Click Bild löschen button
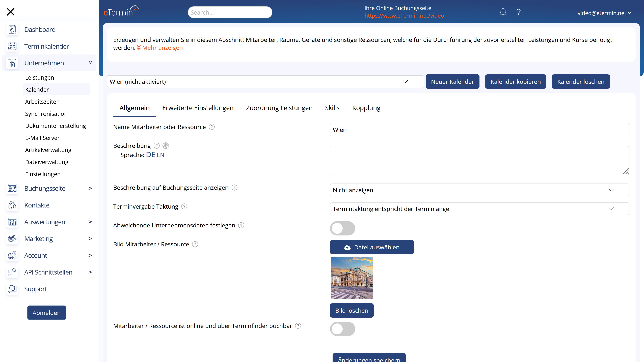Image resolution: width=644 pixels, height=362 pixels. coord(352,310)
